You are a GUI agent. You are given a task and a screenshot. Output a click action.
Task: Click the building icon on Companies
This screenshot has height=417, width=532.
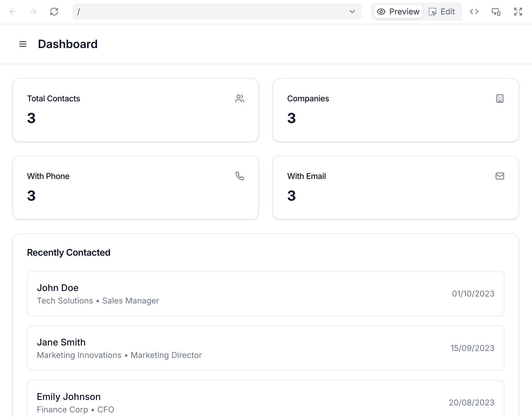pyautogui.click(x=500, y=98)
